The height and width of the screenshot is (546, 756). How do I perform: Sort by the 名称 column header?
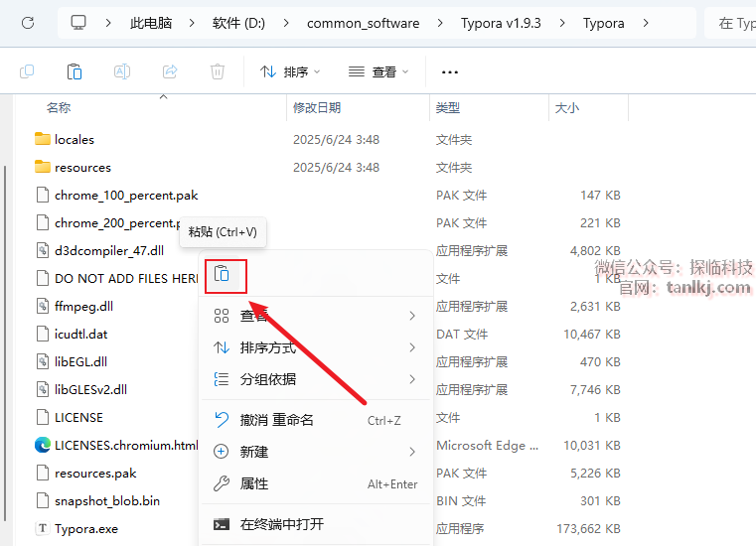[x=59, y=107]
